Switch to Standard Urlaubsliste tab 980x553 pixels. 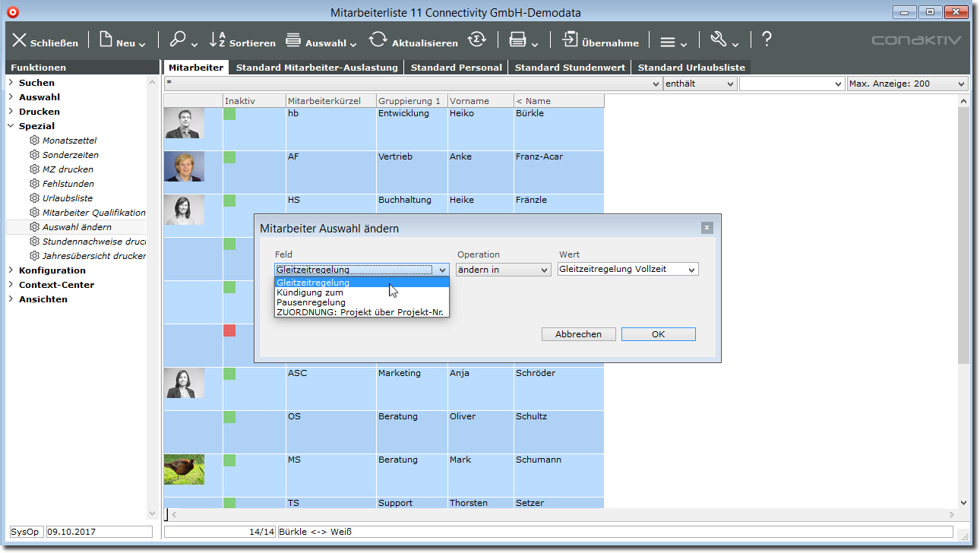coord(691,68)
